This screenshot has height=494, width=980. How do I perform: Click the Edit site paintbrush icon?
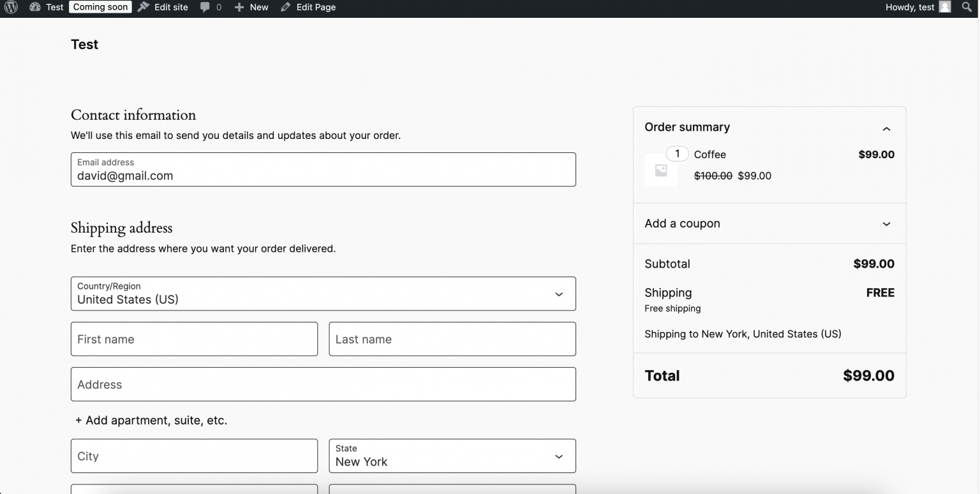coord(144,7)
